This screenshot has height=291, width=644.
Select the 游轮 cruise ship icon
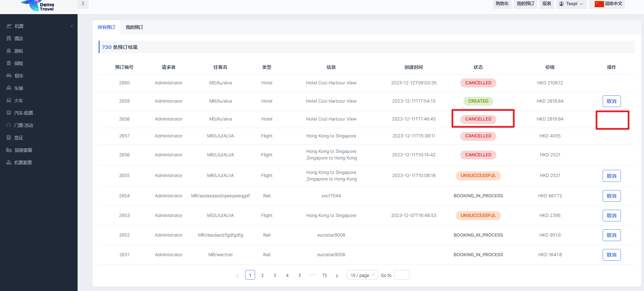coord(9,51)
